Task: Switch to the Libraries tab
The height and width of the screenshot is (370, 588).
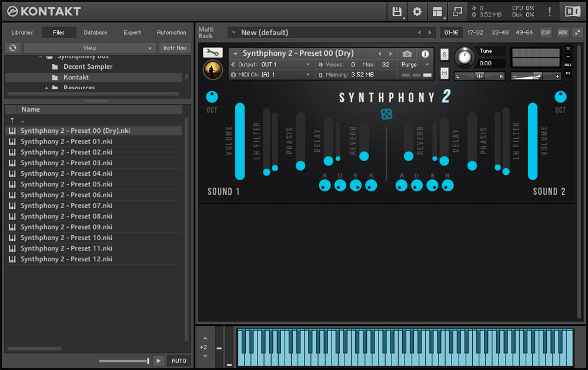Action: [22, 33]
